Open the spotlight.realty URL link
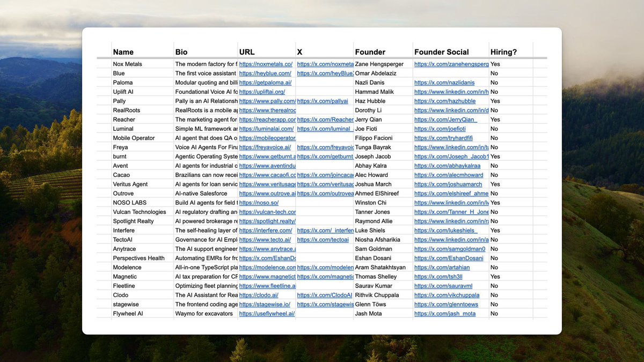The width and height of the screenshot is (644, 362). [x=267, y=221]
